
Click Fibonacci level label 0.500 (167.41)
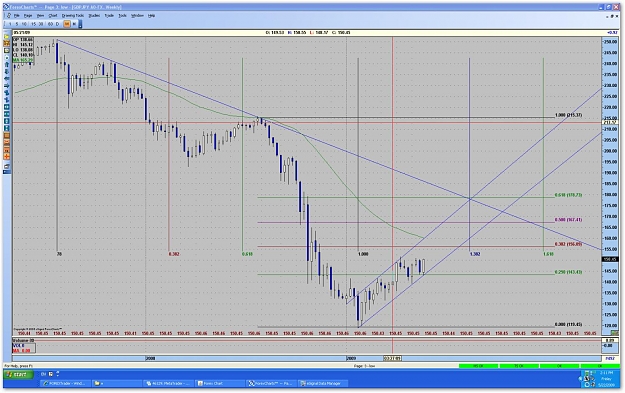(x=568, y=220)
